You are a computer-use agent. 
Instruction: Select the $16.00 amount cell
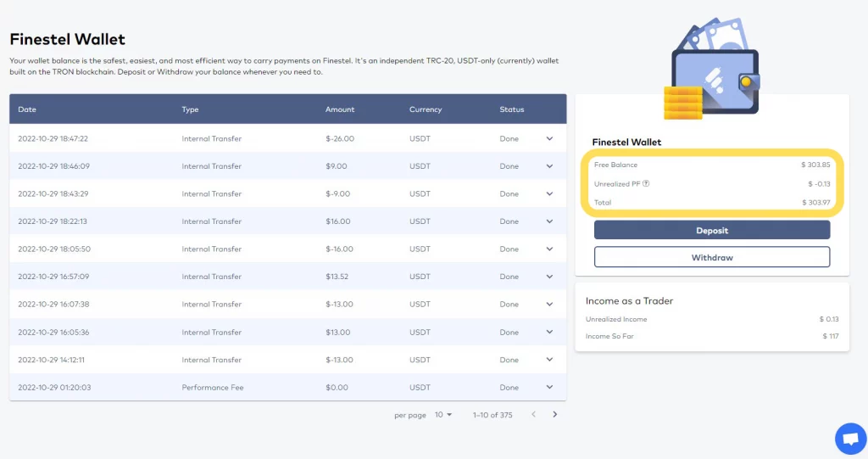(337, 221)
